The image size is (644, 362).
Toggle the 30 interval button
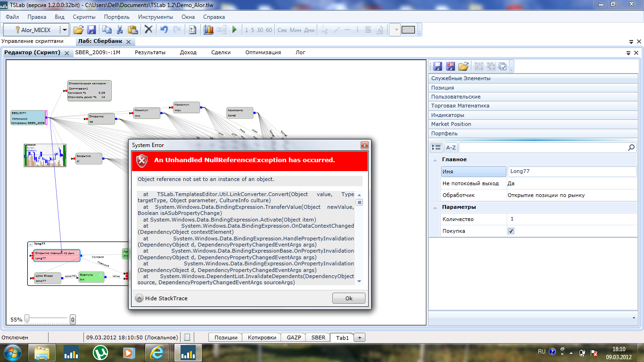click(260, 30)
